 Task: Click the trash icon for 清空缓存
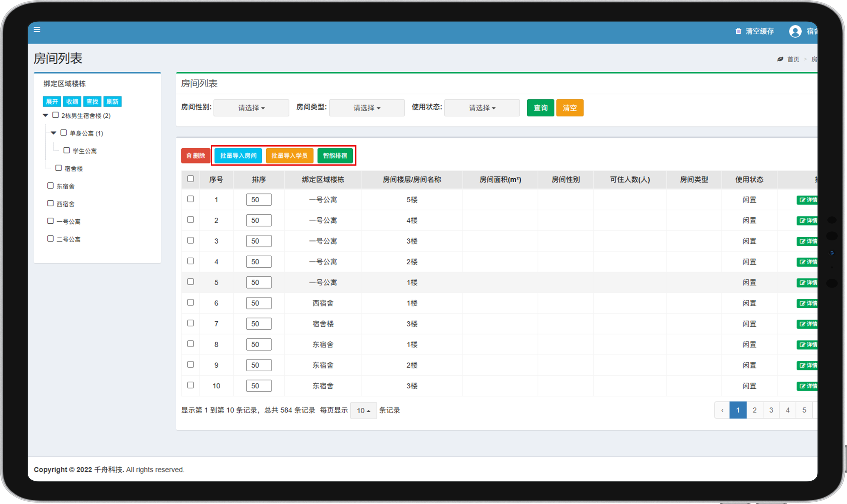click(738, 31)
